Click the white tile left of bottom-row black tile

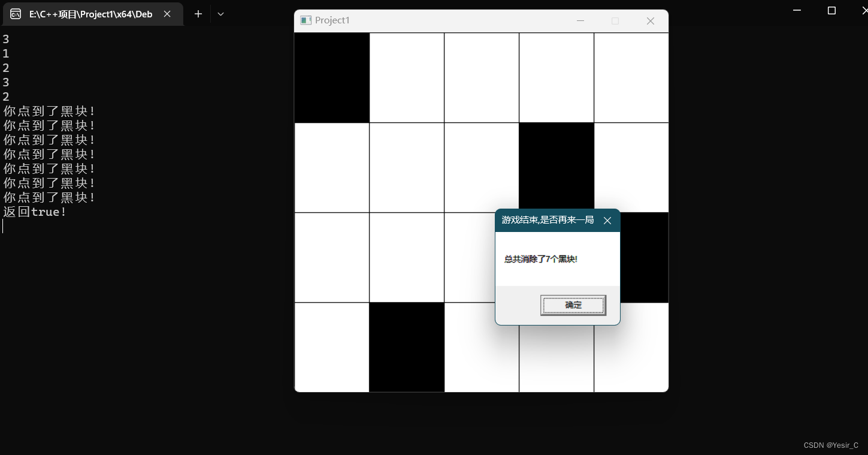point(332,347)
